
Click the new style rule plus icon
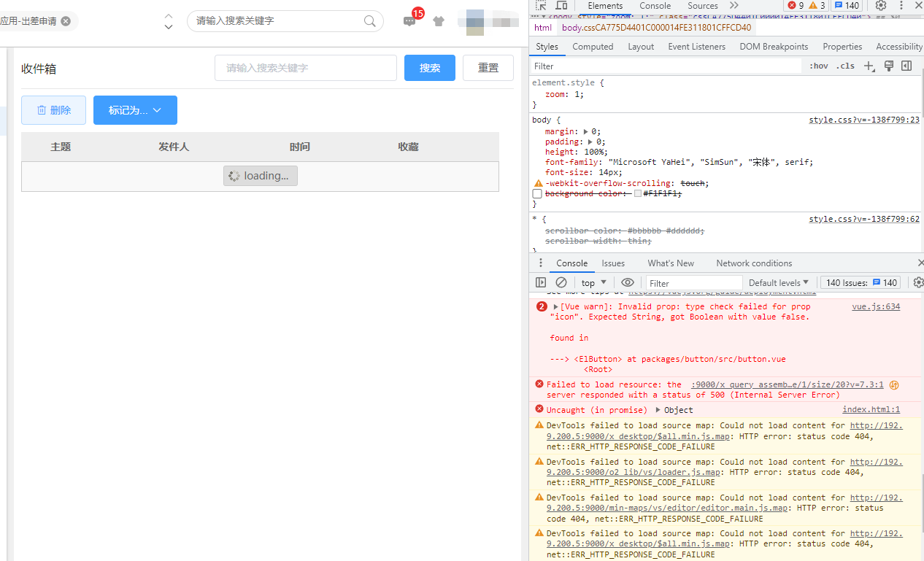pyautogui.click(x=869, y=66)
